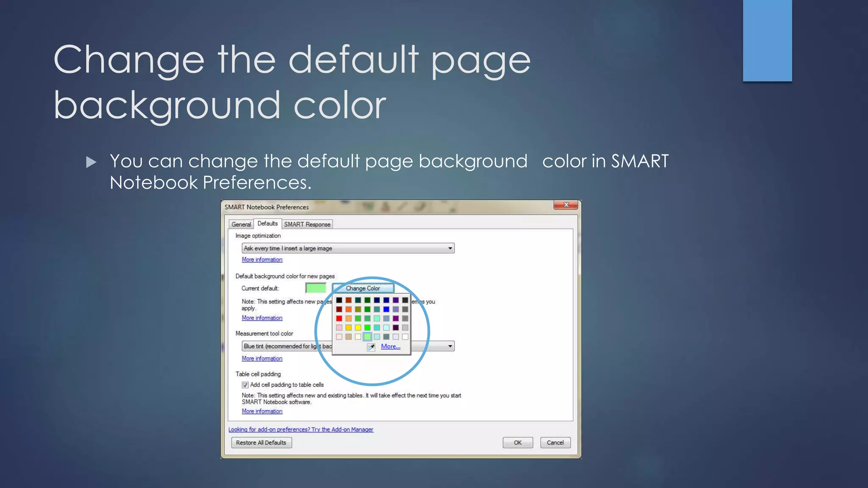Cancel the preferences dialog
The image size is (868, 488).
tap(555, 443)
